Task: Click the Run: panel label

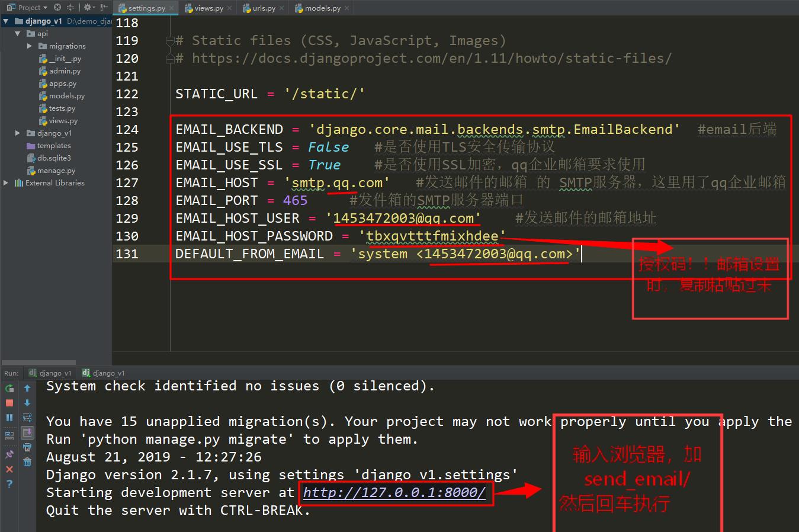Action: pos(11,373)
